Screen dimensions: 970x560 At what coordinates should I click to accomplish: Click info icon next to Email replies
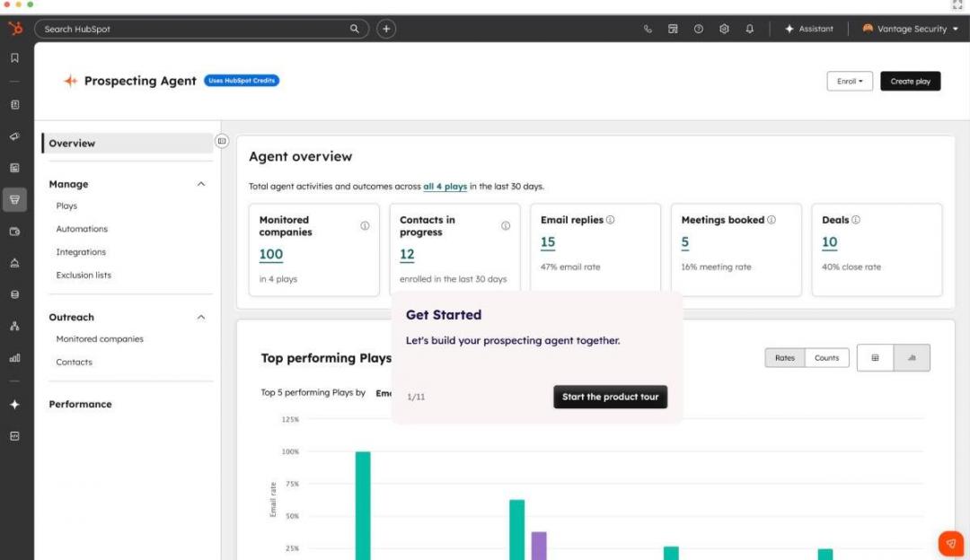(x=611, y=220)
